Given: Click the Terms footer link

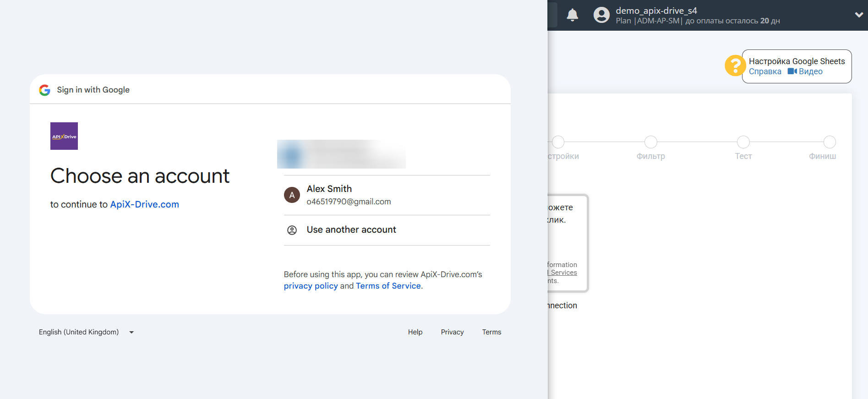Looking at the screenshot, I should tap(491, 332).
